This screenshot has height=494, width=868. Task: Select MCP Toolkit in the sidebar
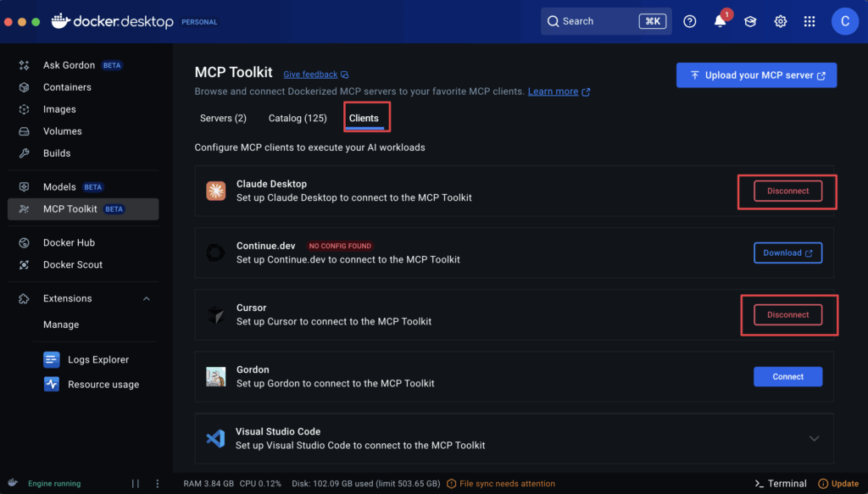tap(83, 209)
